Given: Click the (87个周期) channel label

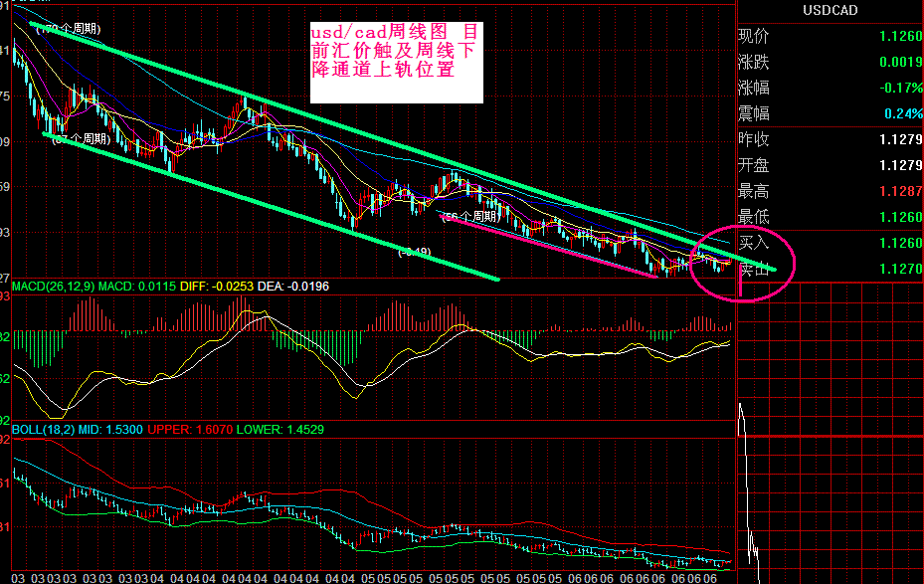Looking at the screenshot, I should [x=82, y=139].
